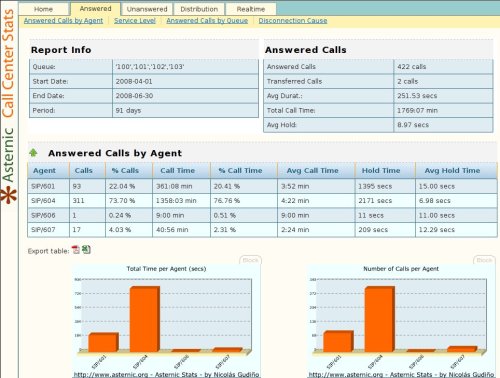Image resolution: width=500 pixels, height=378 pixels.
Task: Open the Home tab
Action: click(x=44, y=9)
